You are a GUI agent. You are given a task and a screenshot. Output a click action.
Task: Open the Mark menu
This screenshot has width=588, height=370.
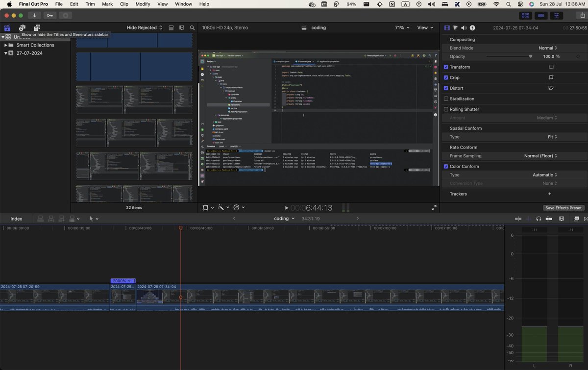[107, 4]
